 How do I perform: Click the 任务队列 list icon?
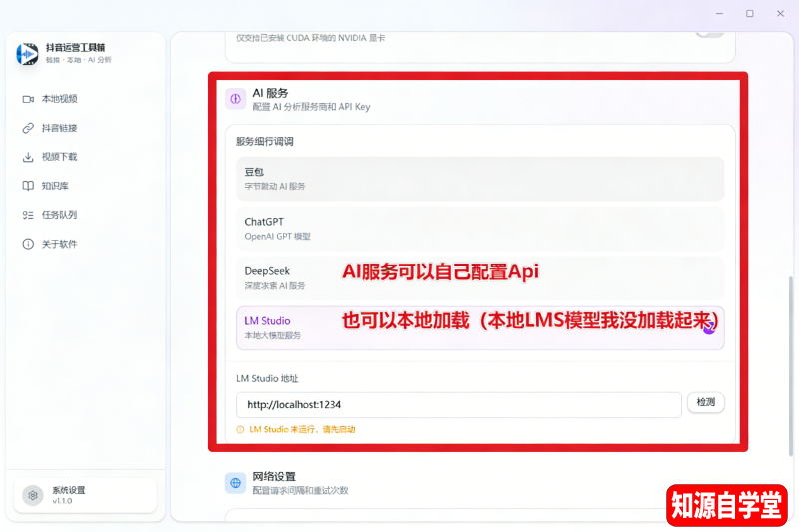point(29,215)
